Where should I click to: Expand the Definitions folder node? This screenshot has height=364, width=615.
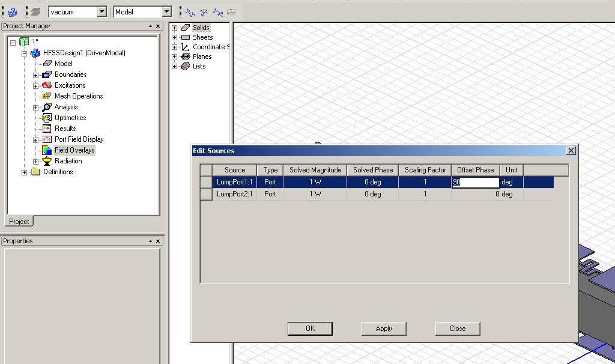pos(24,172)
